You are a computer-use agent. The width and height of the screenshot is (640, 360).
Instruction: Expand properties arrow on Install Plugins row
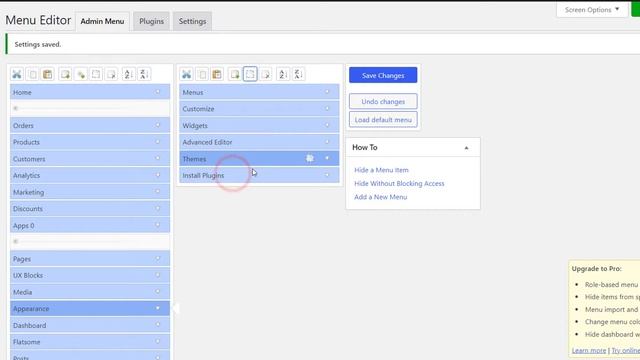click(x=327, y=175)
